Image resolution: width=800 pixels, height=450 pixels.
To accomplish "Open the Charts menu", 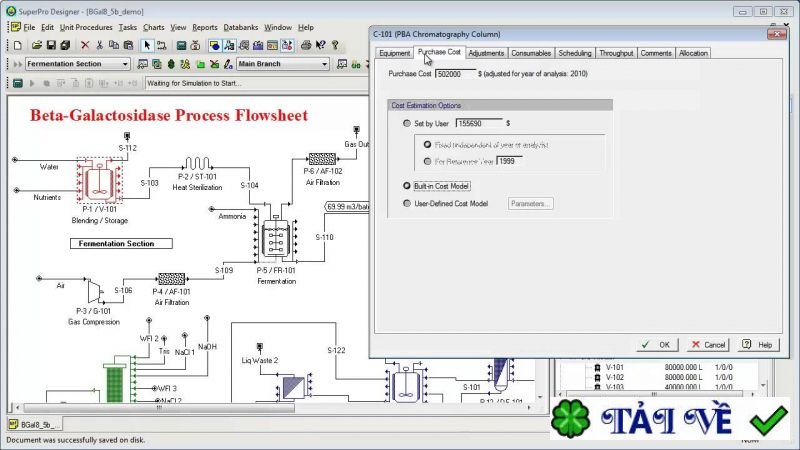I will pyautogui.click(x=154, y=27).
